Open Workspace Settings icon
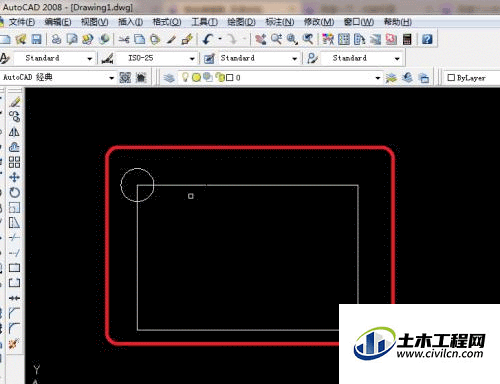 pyautogui.click(x=125, y=78)
